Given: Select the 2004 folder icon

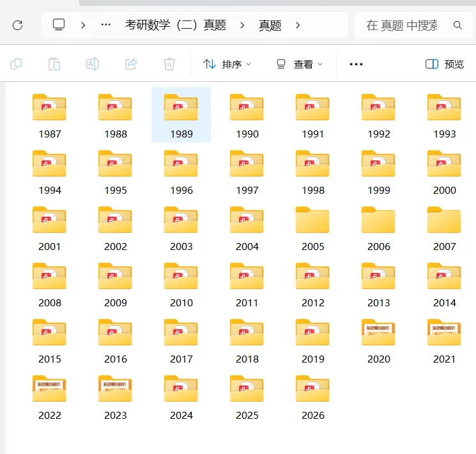Looking at the screenshot, I should 247,219.
